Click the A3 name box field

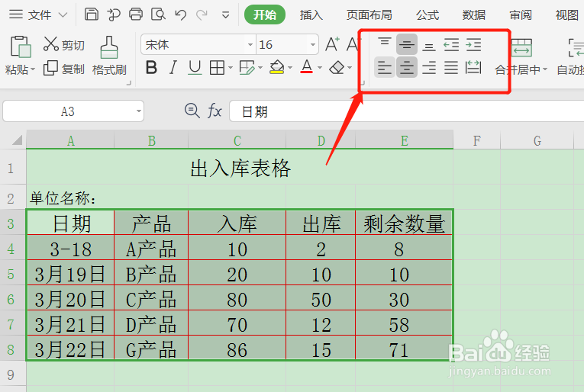pos(68,111)
